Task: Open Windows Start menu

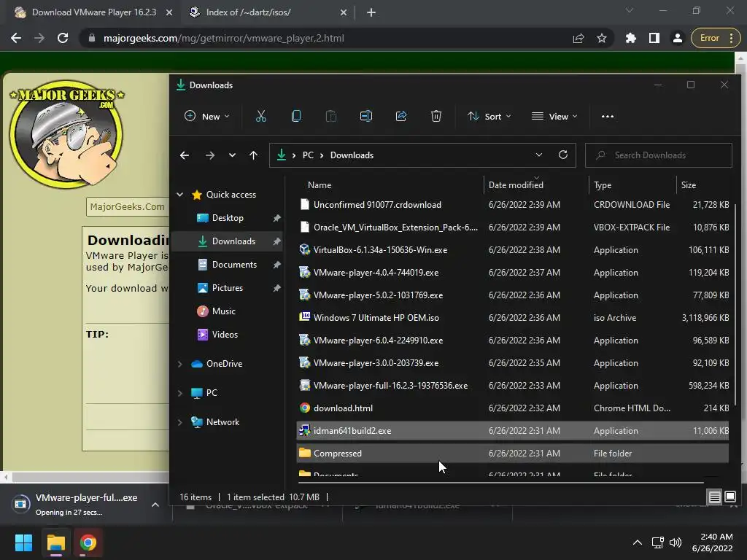Action: (23, 542)
